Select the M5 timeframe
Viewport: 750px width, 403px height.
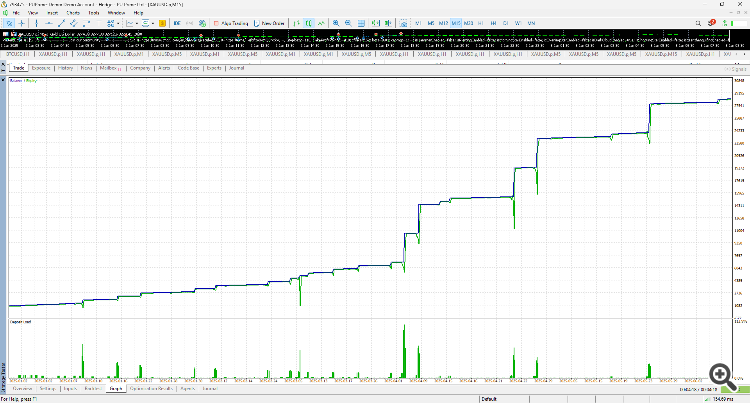pyautogui.click(x=430, y=23)
